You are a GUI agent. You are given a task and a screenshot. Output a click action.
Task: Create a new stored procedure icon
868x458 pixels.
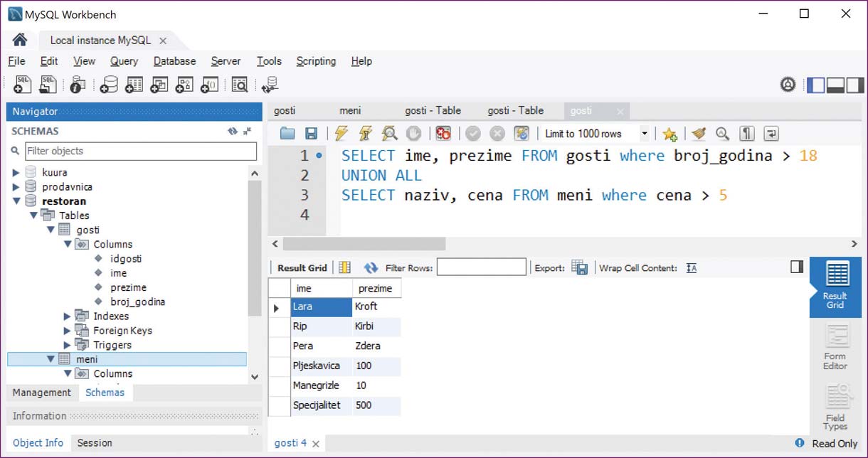pyautogui.click(x=184, y=85)
